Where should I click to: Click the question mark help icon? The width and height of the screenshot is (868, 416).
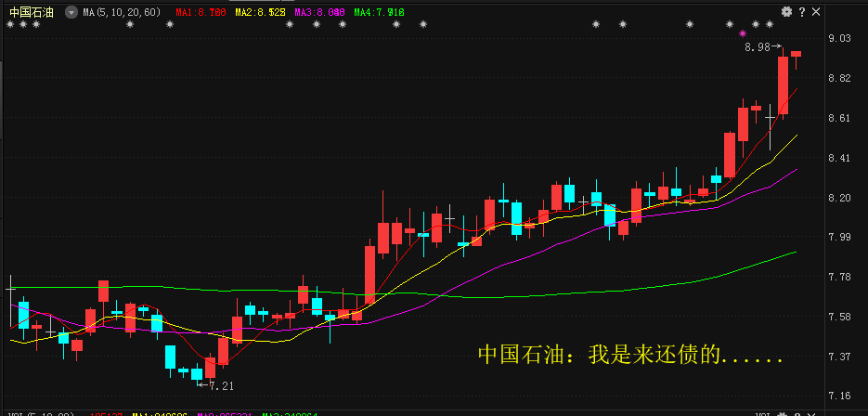tap(801, 12)
